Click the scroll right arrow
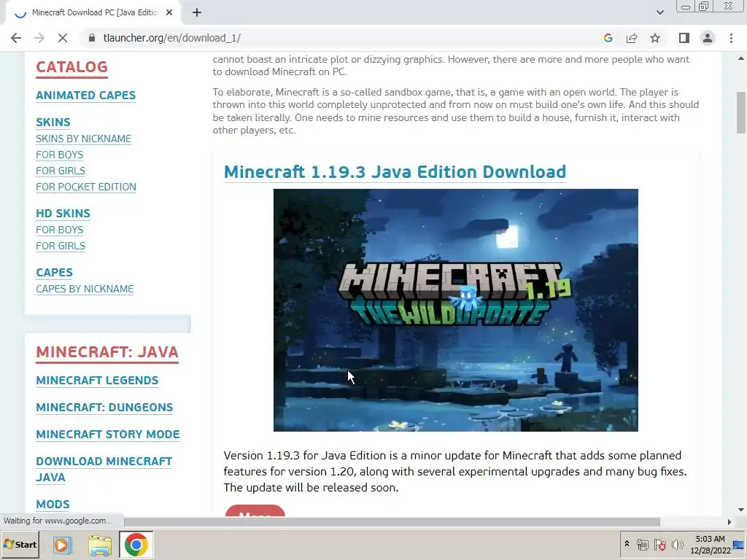Viewport: 747px width, 560px height. point(729,522)
